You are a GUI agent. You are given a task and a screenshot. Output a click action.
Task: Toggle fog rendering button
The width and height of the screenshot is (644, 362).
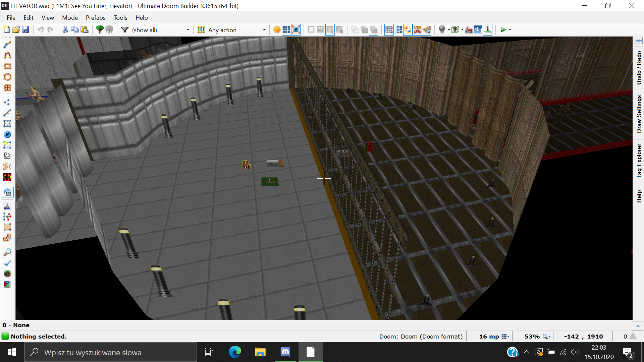pos(469,30)
